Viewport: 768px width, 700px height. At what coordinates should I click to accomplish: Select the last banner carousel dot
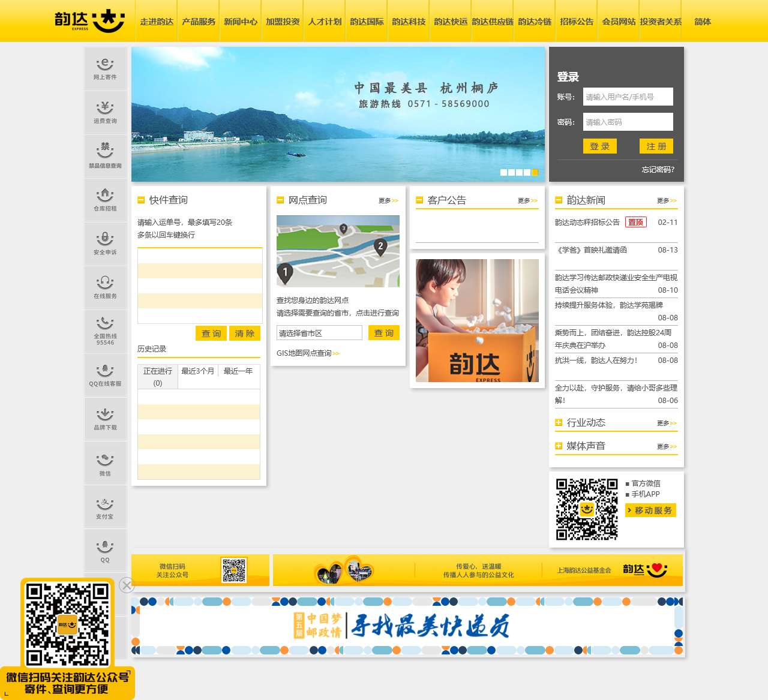tap(535, 172)
